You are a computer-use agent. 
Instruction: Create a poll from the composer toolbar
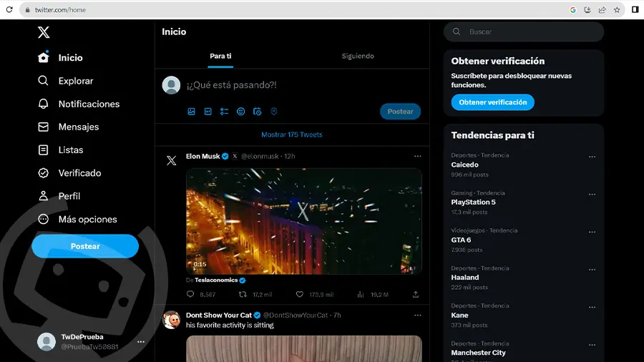click(224, 111)
